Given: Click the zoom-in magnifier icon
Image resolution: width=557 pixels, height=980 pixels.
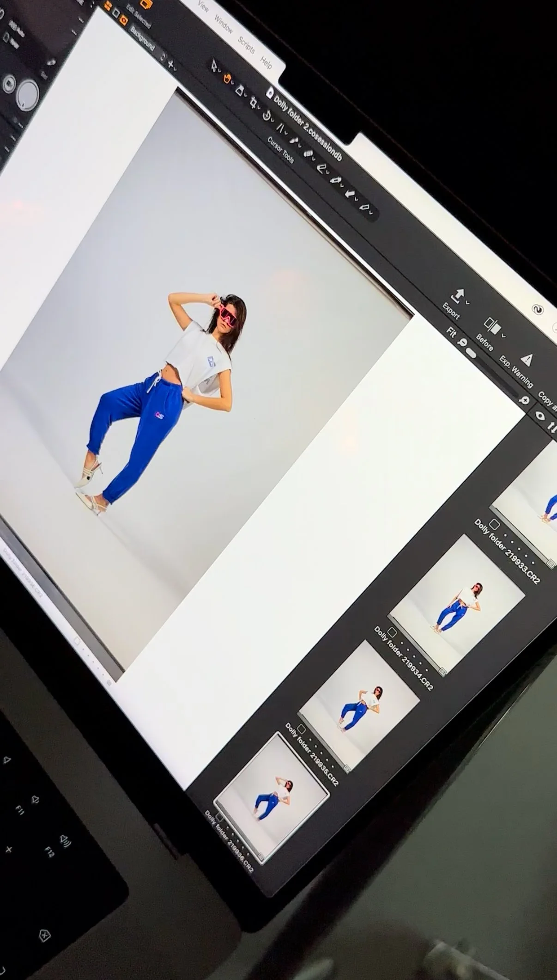Looking at the screenshot, I should [x=524, y=400].
